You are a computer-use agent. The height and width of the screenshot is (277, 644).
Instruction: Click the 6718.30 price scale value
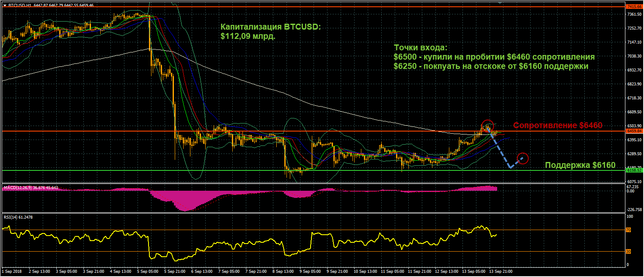coord(633,98)
